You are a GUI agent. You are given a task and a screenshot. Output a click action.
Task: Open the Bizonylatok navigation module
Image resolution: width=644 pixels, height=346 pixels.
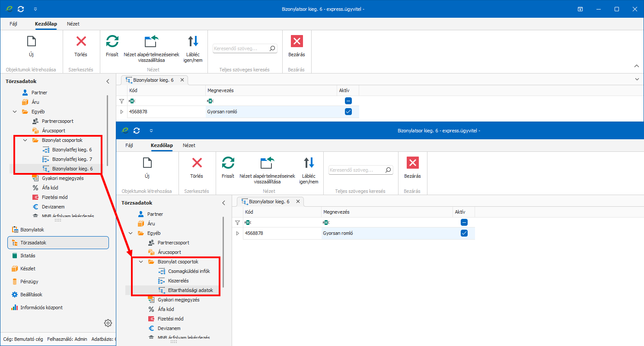(32, 230)
